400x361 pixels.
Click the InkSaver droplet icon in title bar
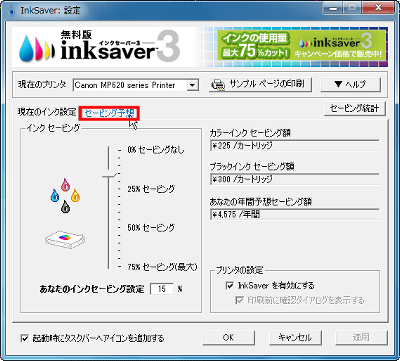[x=11, y=10]
